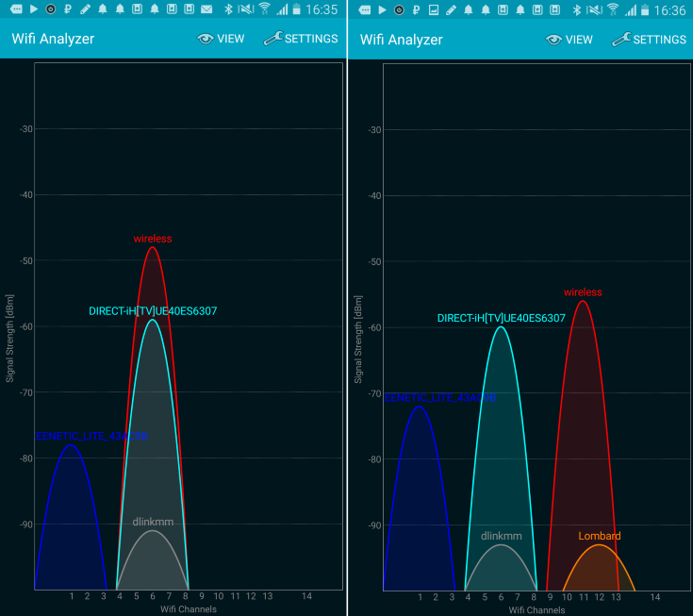Select orange 'Lombard' label in right graph

(x=600, y=537)
